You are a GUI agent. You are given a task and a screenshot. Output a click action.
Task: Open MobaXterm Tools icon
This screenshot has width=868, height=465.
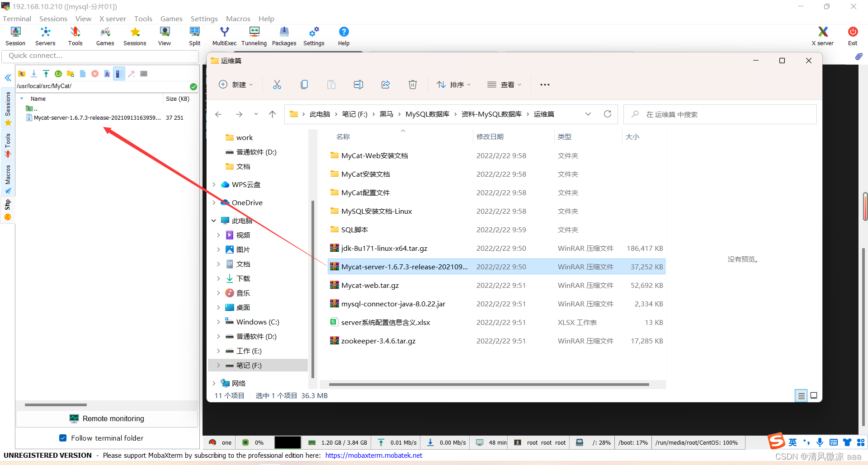click(75, 36)
